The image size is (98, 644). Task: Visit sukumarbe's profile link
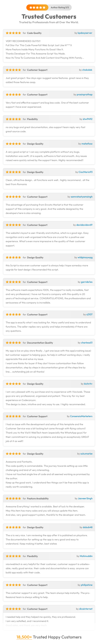86,454
